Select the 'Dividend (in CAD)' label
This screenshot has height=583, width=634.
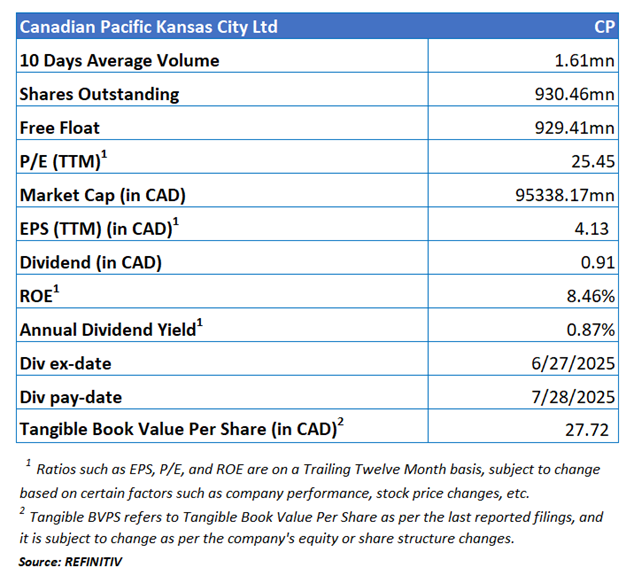click(x=91, y=263)
